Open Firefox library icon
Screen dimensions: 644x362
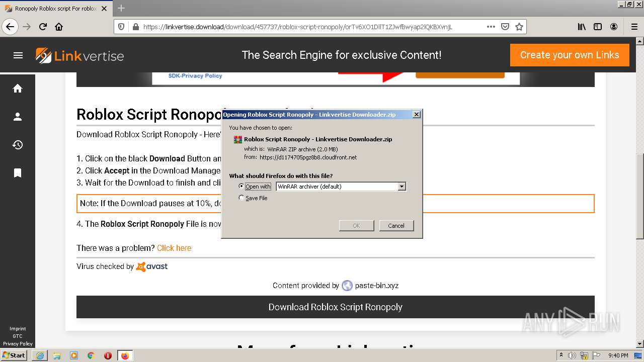click(582, 27)
